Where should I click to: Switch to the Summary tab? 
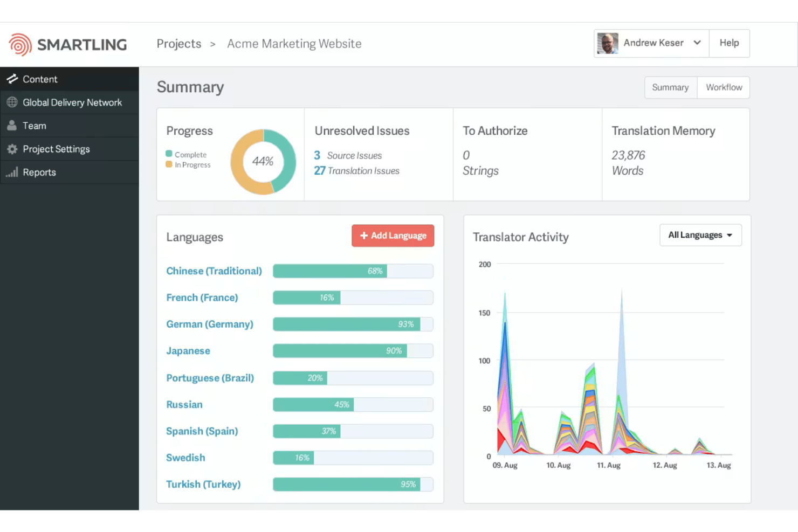[671, 87]
